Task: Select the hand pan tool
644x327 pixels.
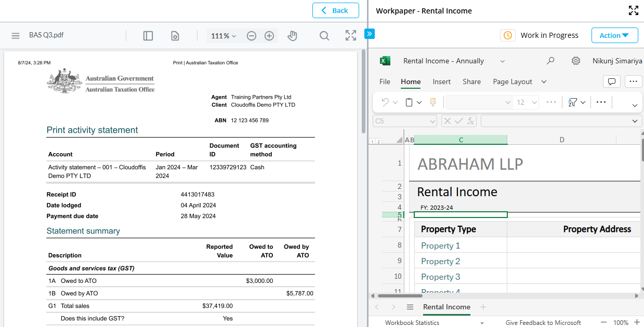Action: point(292,36)
